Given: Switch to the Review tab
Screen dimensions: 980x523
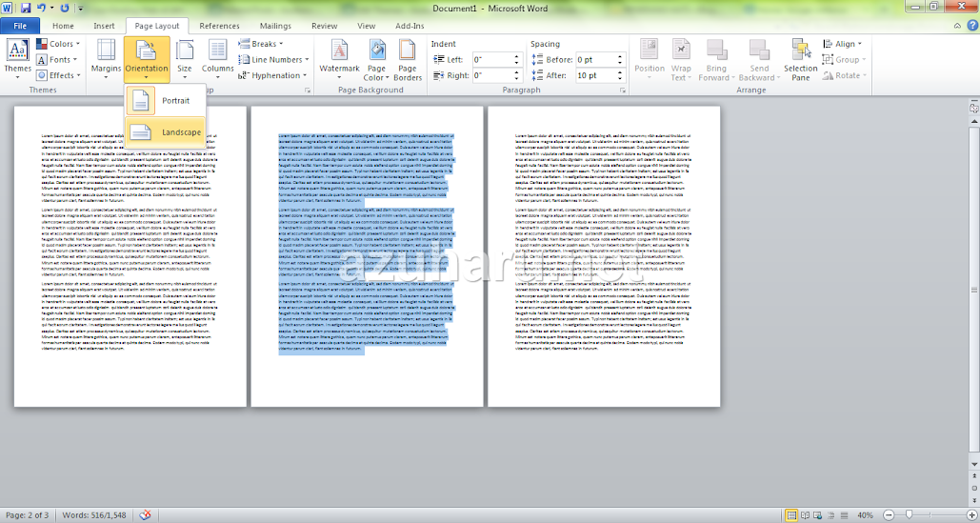Looking at the screenshot, I should point(325,26).
